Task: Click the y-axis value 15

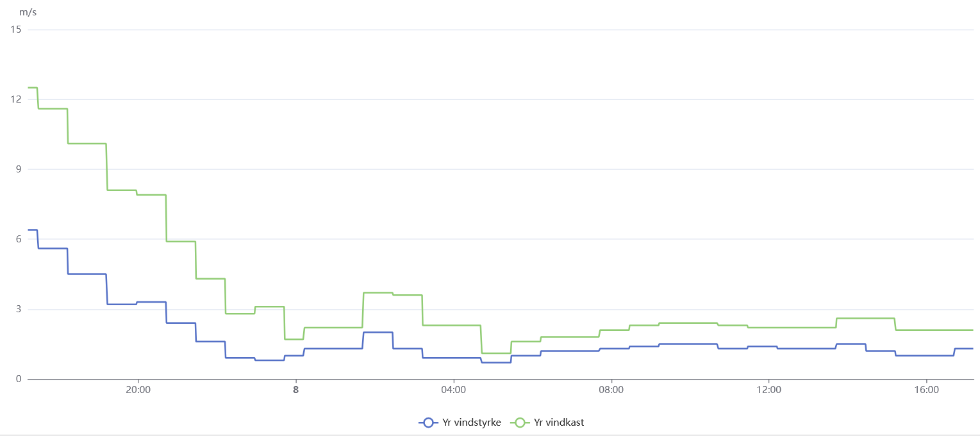Action: tap(16, 29)
